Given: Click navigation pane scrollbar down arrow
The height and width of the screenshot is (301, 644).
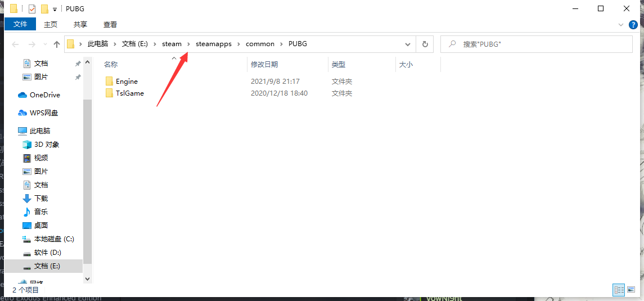Looking at the screenshot, I should 88,278.
